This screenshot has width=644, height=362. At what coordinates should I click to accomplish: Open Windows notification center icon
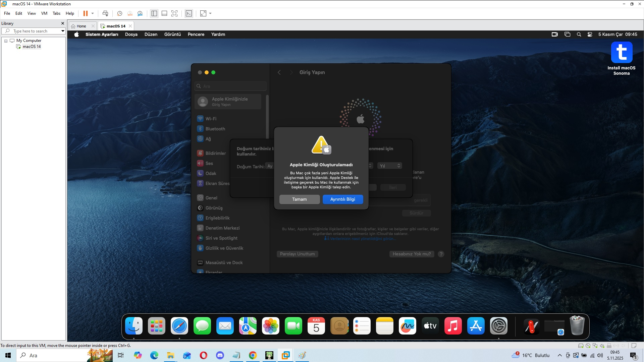[x=634, y=355]
